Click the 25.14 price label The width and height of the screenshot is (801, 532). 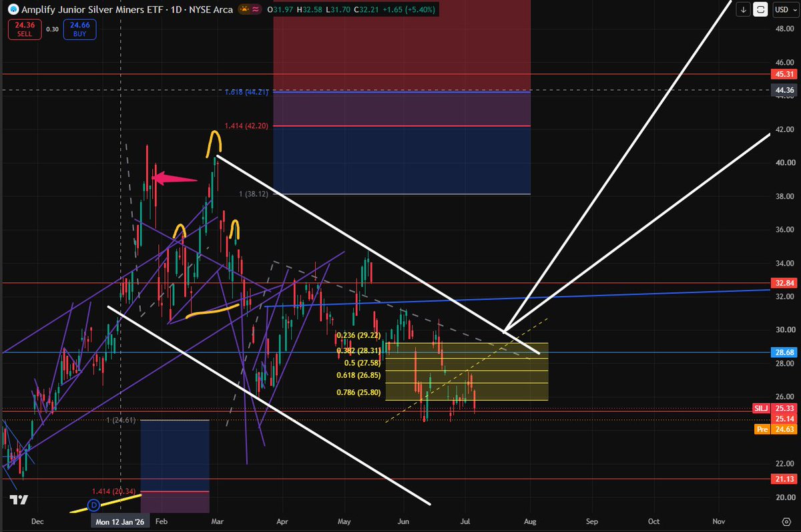pos(784,419)
